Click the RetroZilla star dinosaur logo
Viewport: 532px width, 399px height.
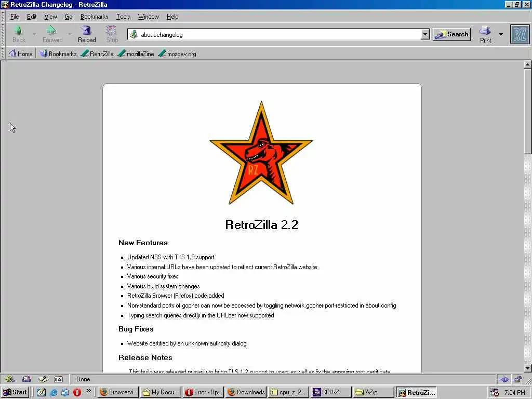261,153
